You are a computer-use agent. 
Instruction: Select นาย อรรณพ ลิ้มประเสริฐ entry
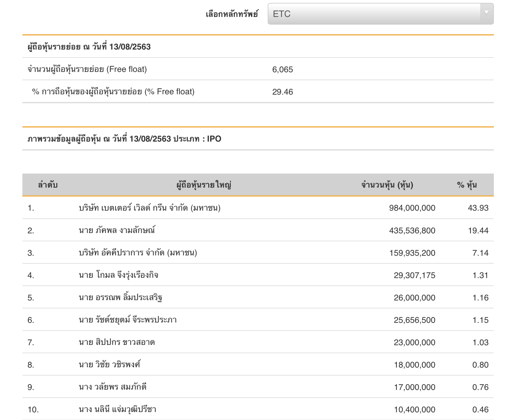point(120,298)
